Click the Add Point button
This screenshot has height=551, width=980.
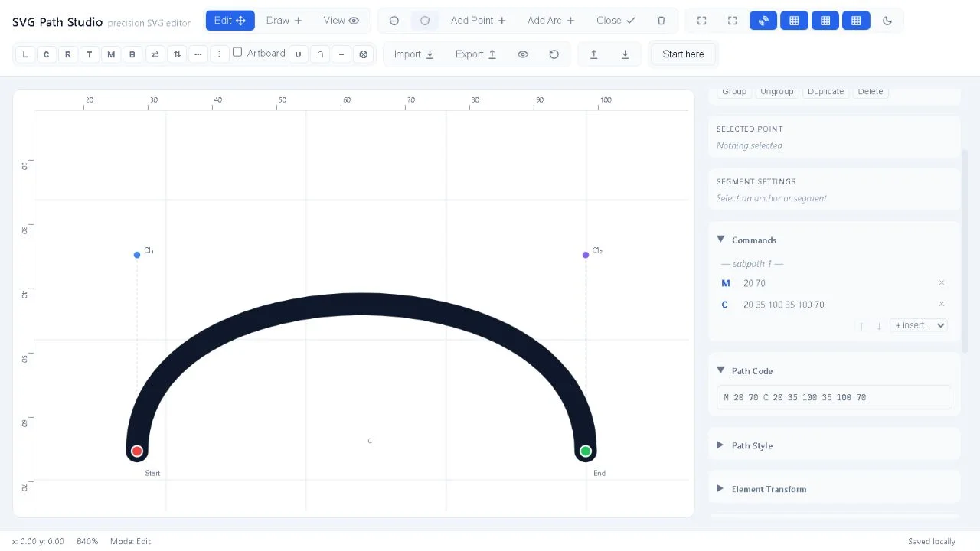click(x=479, y=21)
